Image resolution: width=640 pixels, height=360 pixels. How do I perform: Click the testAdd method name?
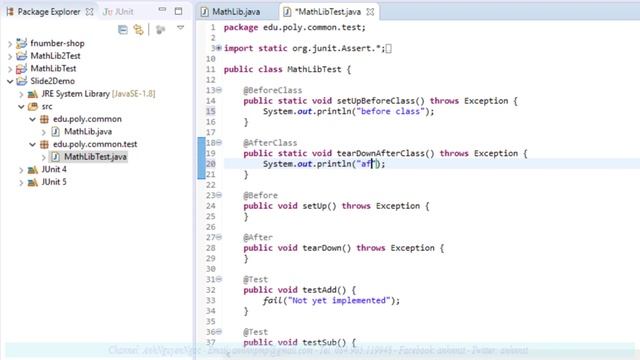point(319,290)
